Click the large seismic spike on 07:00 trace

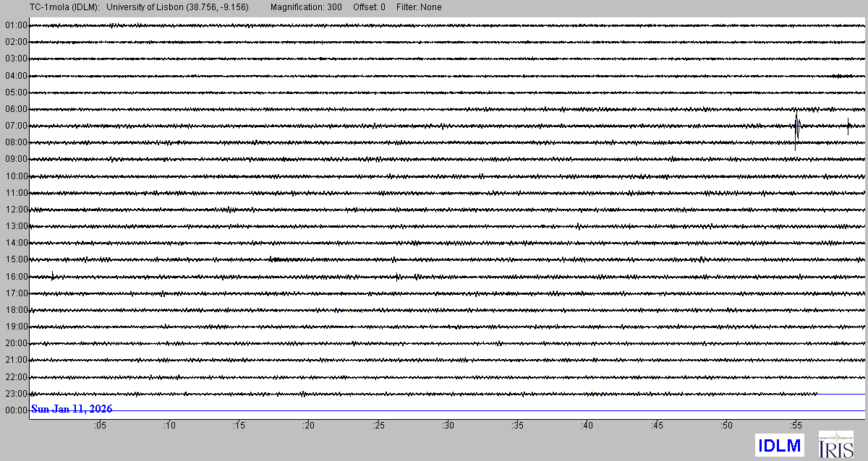796,127
